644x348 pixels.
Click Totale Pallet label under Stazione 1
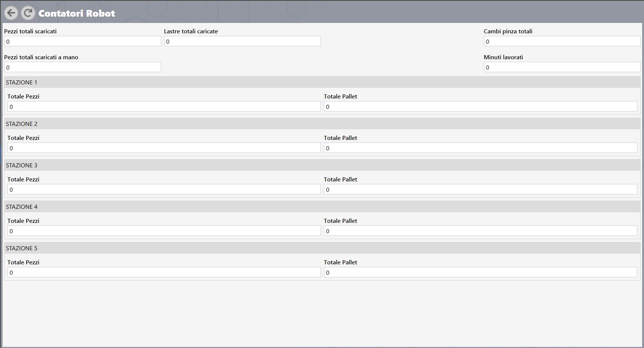[x=340, y=96]
